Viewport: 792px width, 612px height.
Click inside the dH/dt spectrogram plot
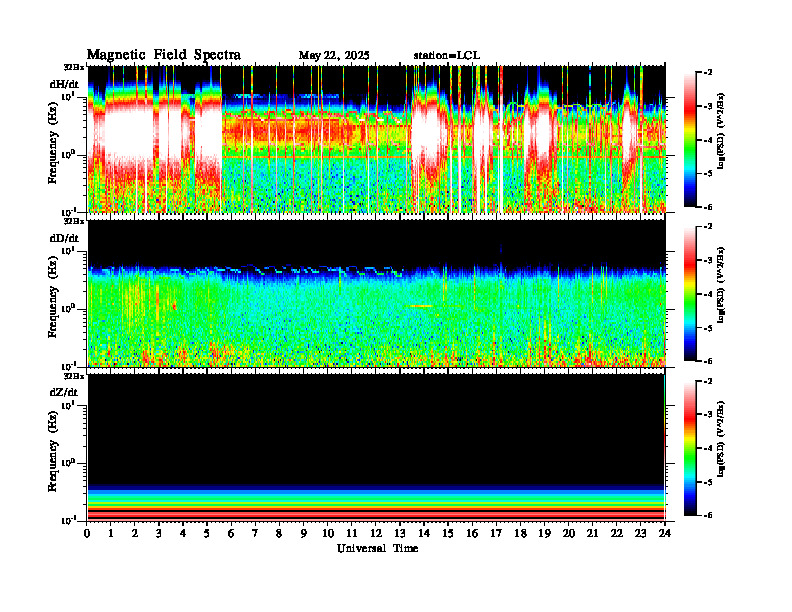click(x=376, y=139)
